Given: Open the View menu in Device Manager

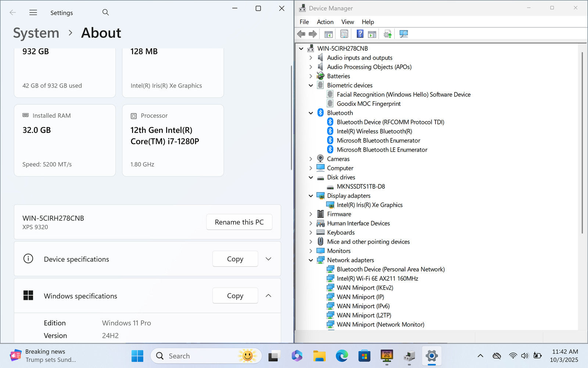Looking at the screenshot, I should click(x=347, y=22).
